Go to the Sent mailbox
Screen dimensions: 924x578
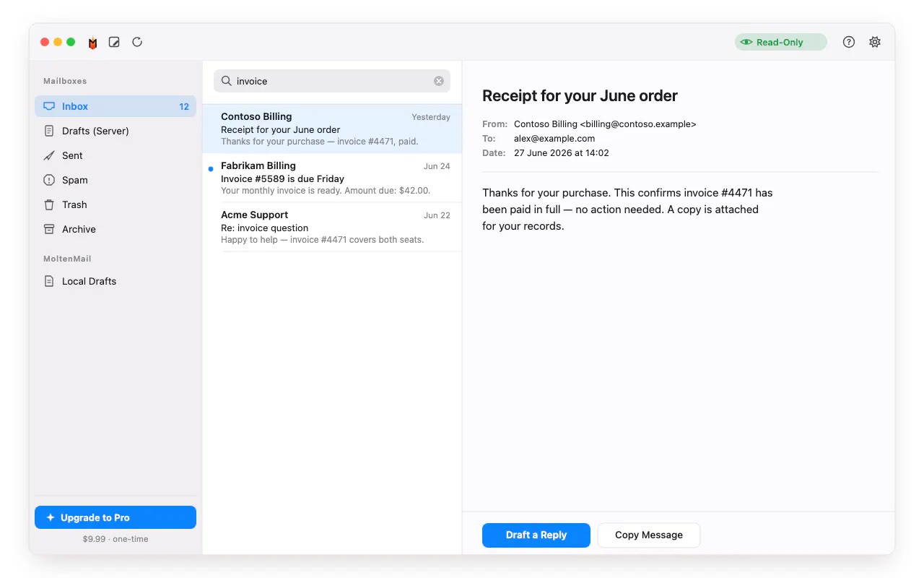coord(115,155)
